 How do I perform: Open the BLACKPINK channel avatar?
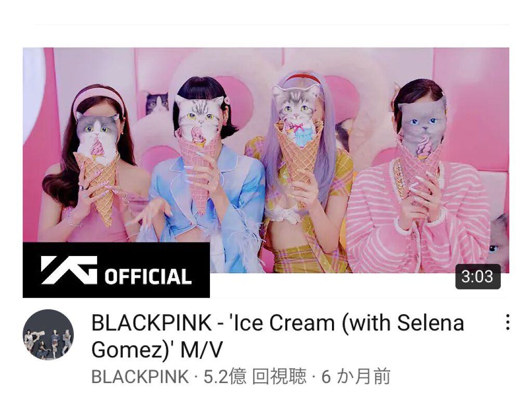click(48, 334)
